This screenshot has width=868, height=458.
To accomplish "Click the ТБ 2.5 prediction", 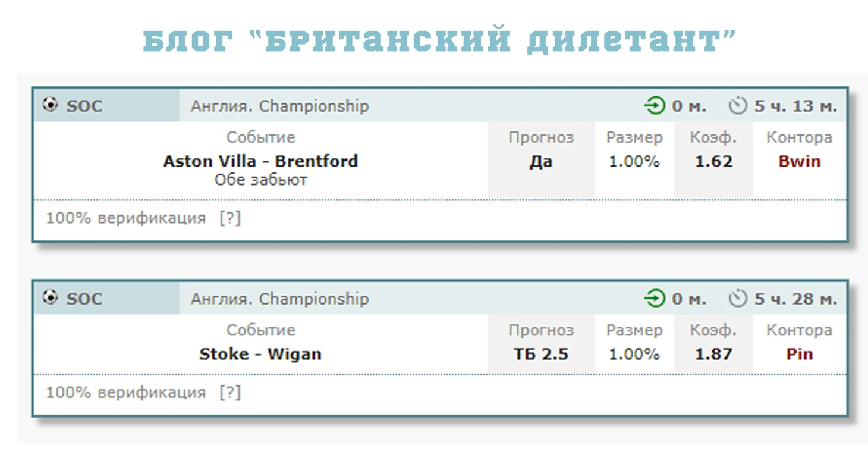I will coord(541,354).
